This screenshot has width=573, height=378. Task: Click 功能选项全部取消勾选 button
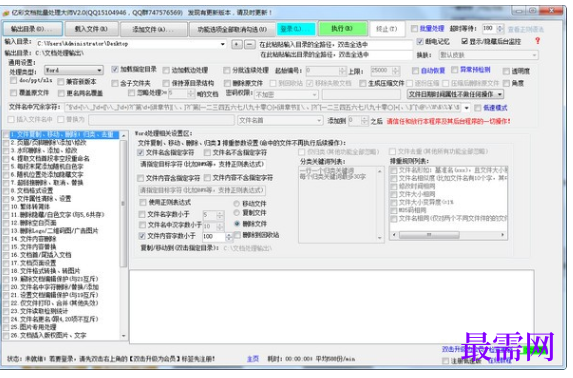pyautogui.click(x=232, y=29)
